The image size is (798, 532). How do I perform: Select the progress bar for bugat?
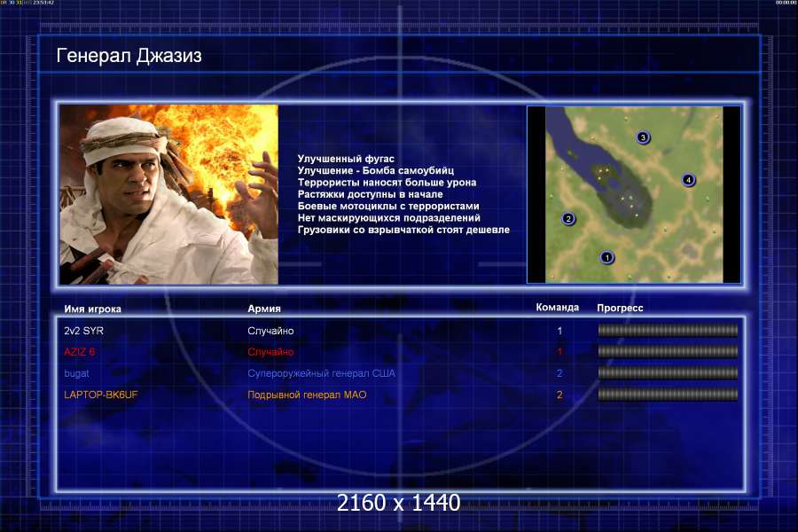point(668,373)
